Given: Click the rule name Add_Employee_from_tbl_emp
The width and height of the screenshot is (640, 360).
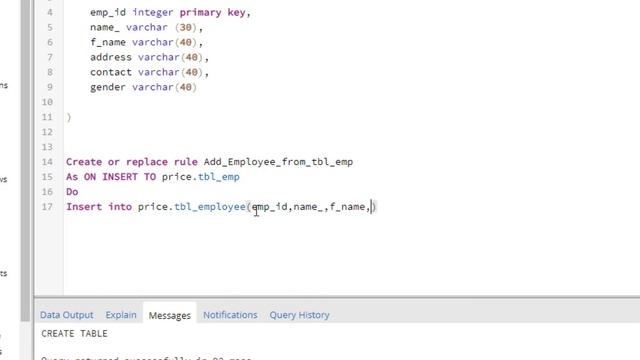Looking at the screenshot, I should tap(278, 162).
